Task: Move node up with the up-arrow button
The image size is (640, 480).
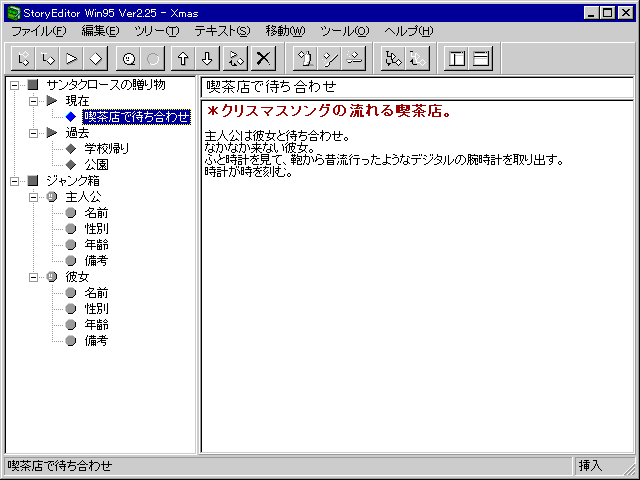Action: click(x=182, y=59)
